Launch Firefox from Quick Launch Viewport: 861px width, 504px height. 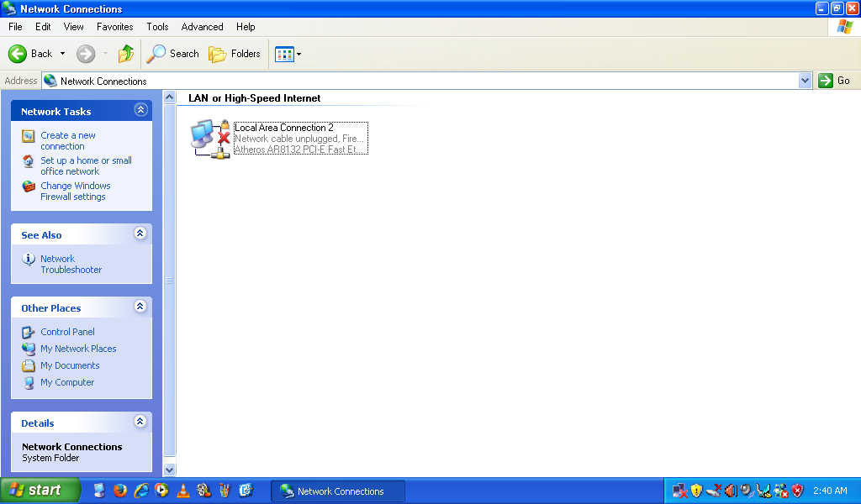(120, 491)
